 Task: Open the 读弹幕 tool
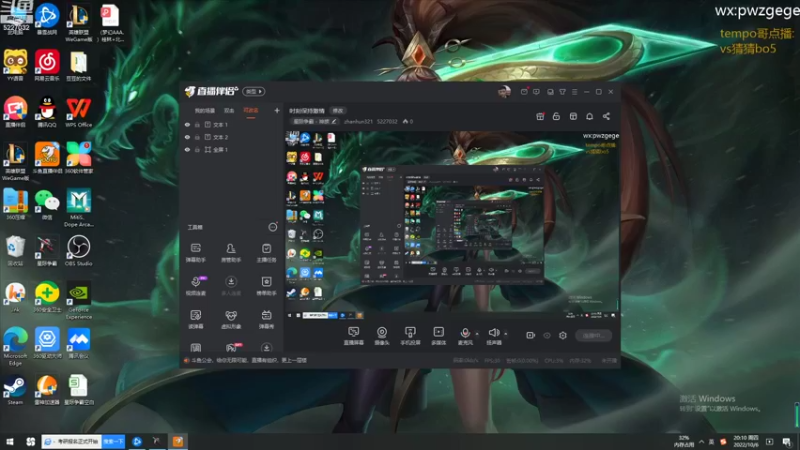(x=195, y=319)
